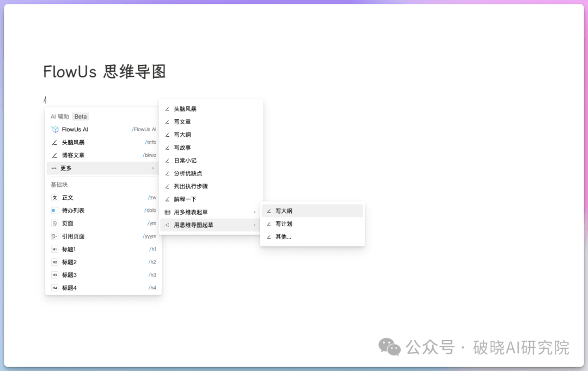This screenshot has width=588, height=371.
Task: Click pencil icon beside 列出执行步骤
Action: point(168,186)
